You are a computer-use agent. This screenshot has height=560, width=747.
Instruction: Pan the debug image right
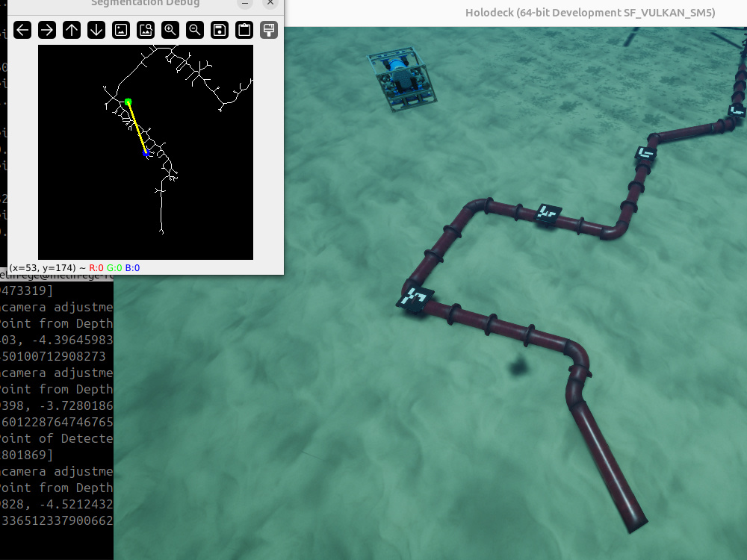pyautogui.click(x=47, y=30)
